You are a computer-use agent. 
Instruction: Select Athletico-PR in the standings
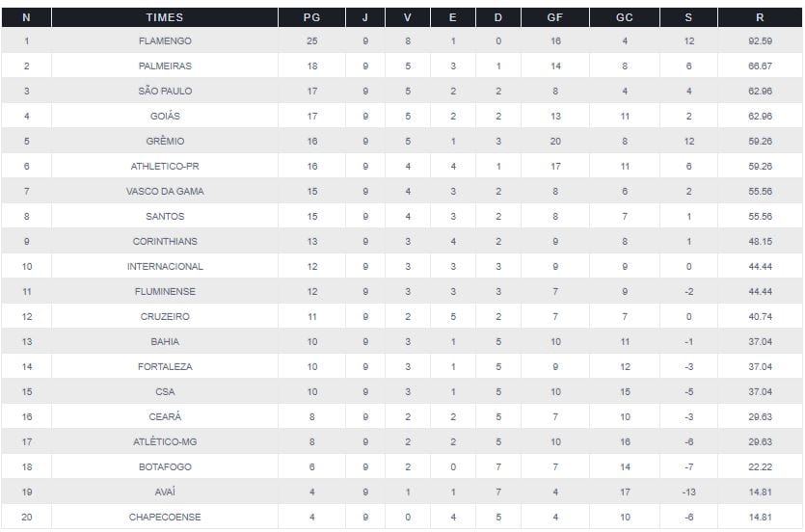click(x=165, y=167)
